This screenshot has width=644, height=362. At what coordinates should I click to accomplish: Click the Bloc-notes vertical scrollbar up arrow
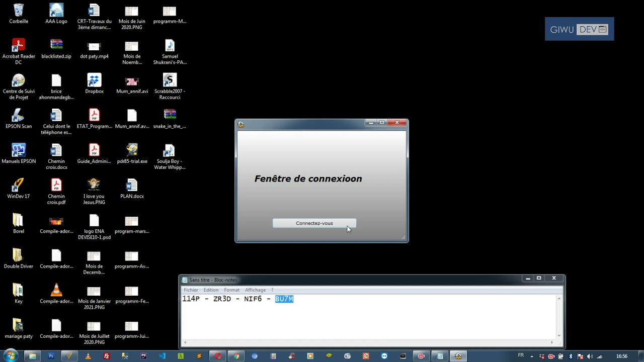point(559,299)
